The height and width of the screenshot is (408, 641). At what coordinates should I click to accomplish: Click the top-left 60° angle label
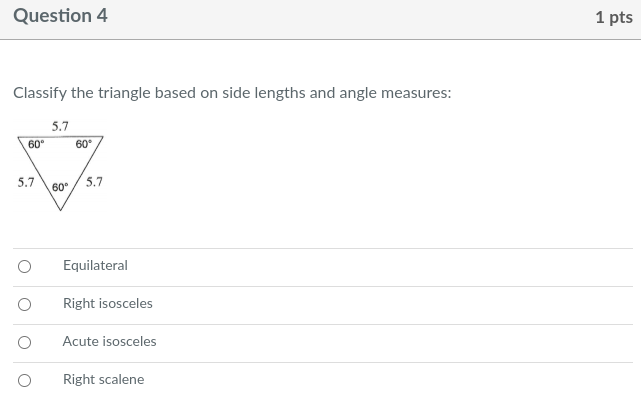coord(36,144)
